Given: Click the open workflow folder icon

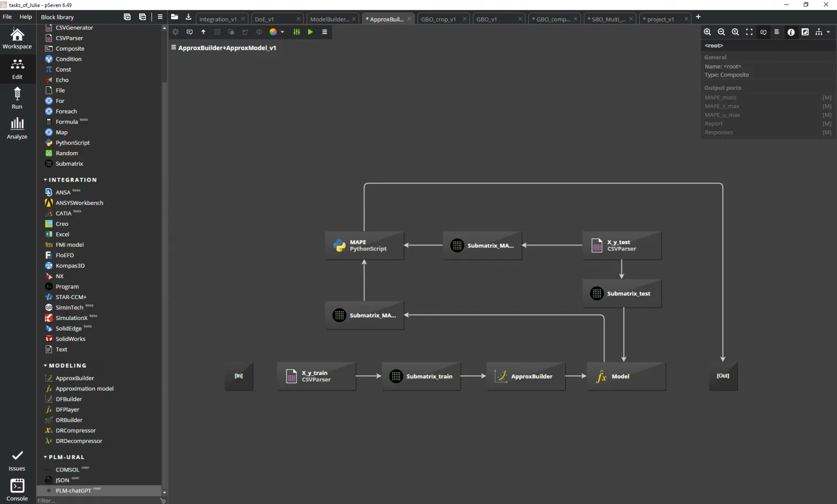Looking at the screenshot, I should (x=175, y=17).
